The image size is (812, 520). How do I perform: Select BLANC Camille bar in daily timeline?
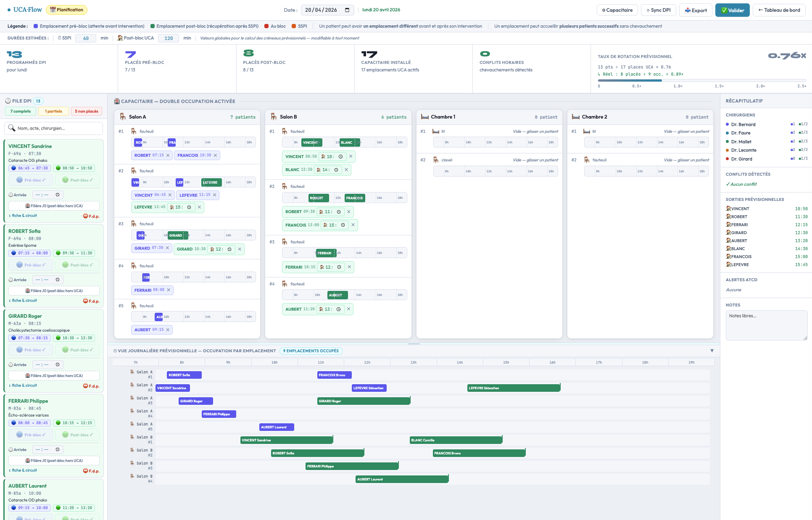(x=456, y=440)
